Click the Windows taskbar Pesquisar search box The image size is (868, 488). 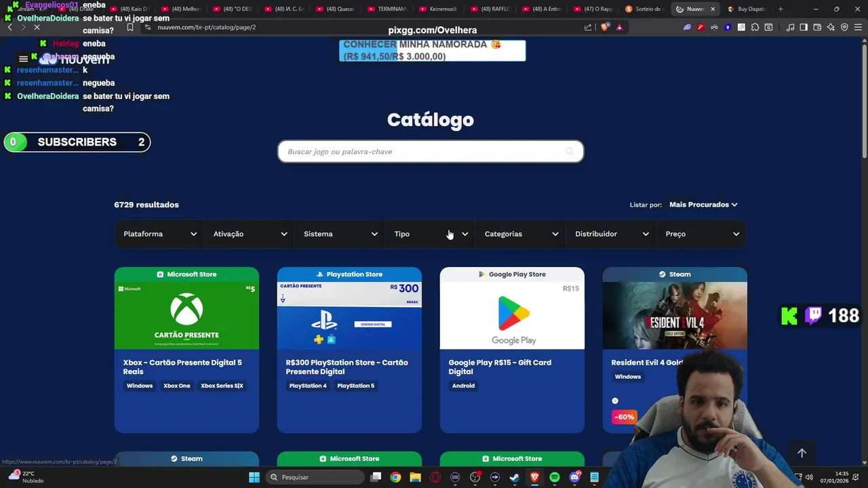click(x=315, y=477)
